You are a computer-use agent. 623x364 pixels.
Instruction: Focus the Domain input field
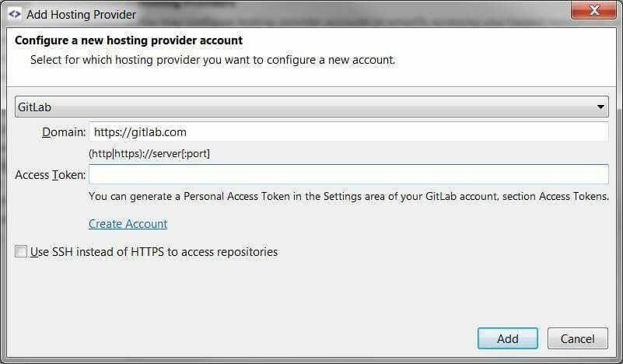click(348, 132)
